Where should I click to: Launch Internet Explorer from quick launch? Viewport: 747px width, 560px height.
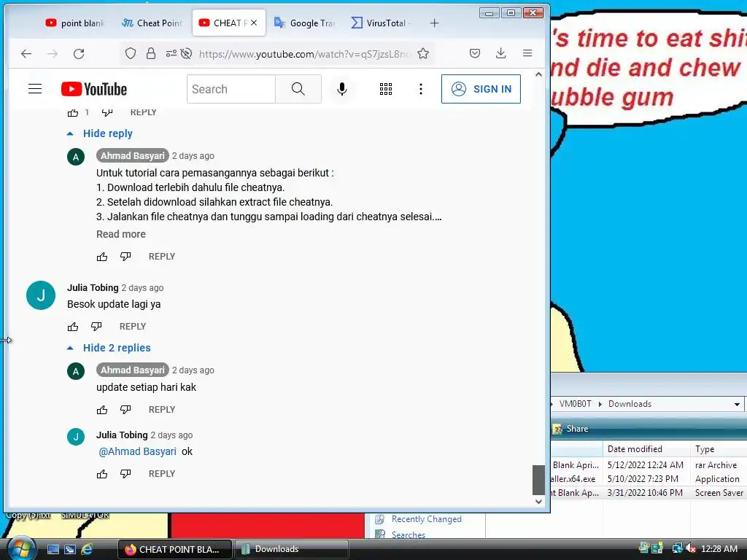(87, 550)
